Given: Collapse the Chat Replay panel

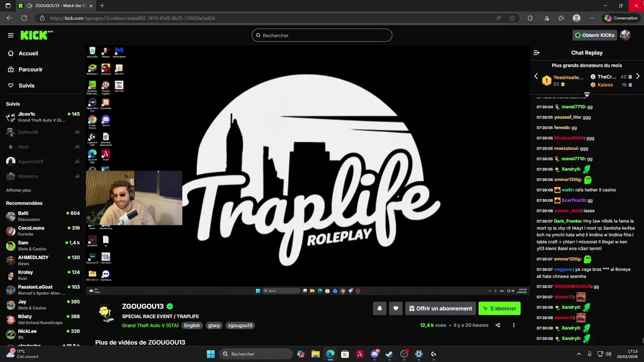Looking at the screenshot, I should coord(536,53).
